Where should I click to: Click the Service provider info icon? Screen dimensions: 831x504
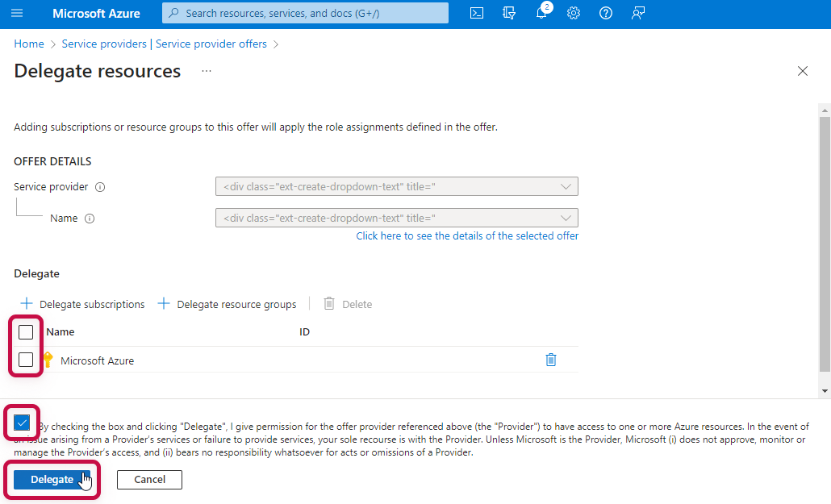click(x=100, y=187)
